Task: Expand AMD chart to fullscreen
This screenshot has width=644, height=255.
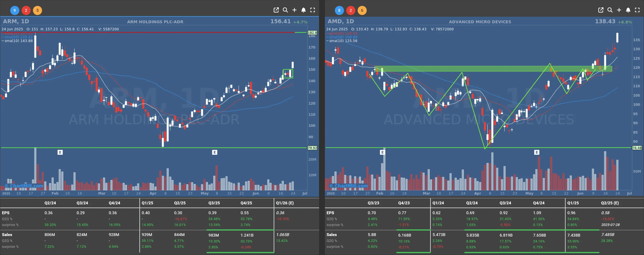Action: click(637, 10)
